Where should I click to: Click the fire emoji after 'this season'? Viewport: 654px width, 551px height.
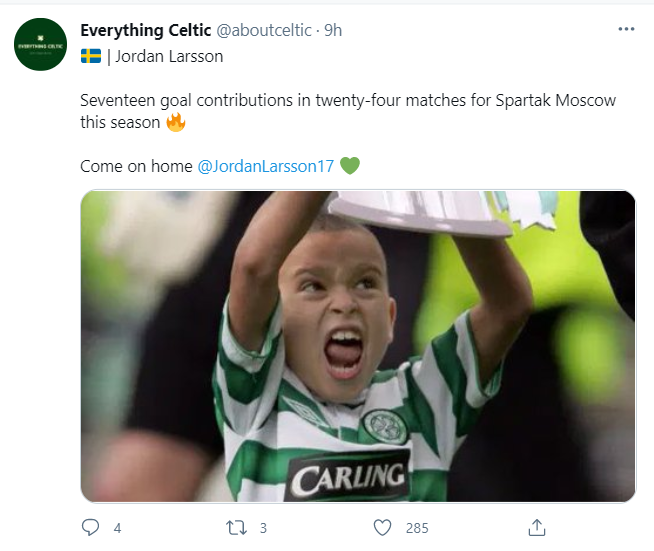coord(176,123)
